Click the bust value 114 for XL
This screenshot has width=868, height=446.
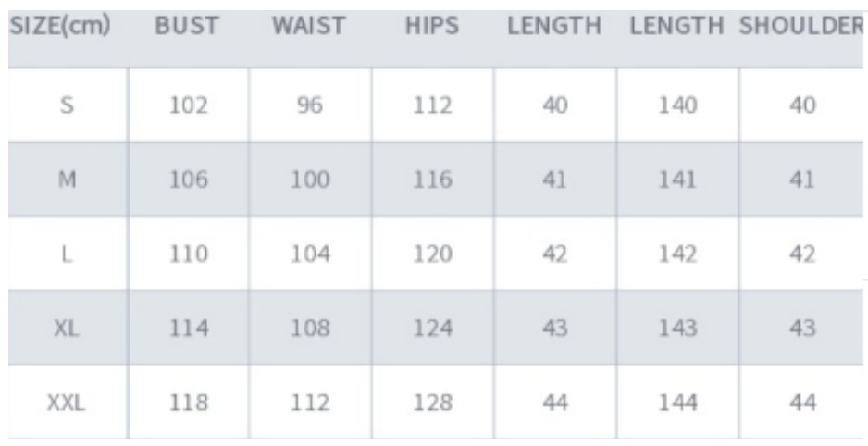pos(189,328)
